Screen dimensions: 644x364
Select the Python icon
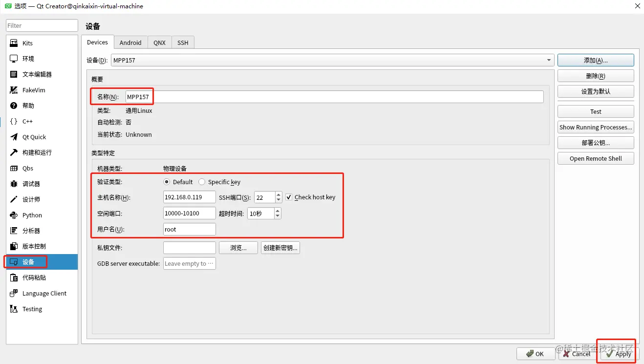click(14, 215)
